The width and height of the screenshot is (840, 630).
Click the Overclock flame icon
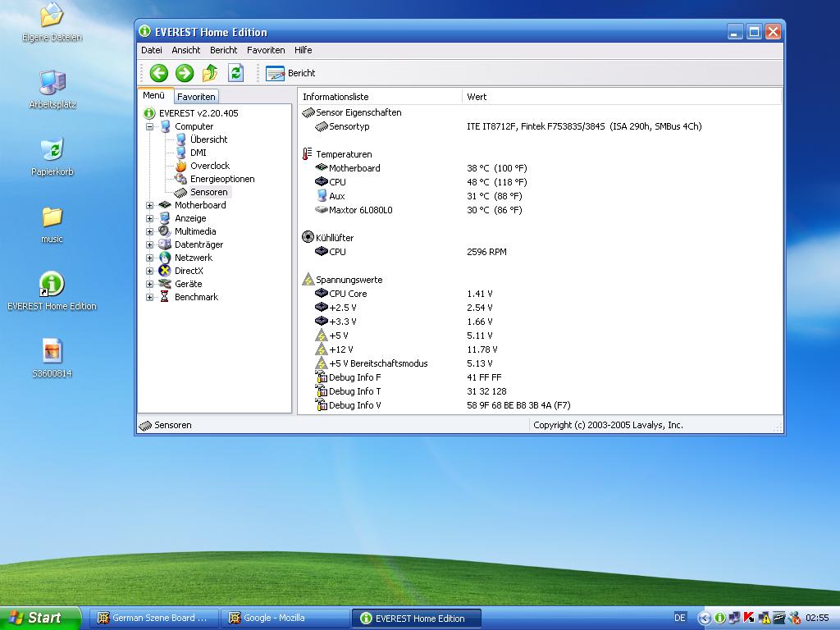coord(181,166)
